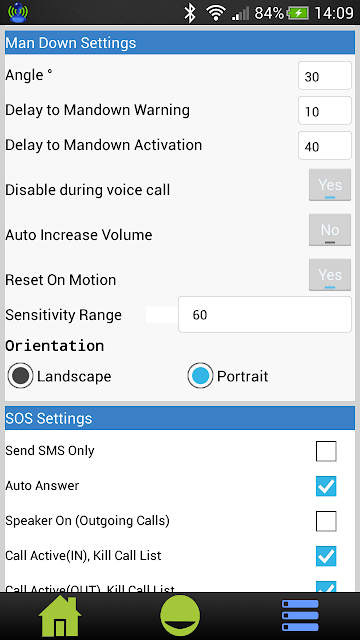Uncheck Call Active(IN), Kill Call List
360x640 pixels.
326,556
